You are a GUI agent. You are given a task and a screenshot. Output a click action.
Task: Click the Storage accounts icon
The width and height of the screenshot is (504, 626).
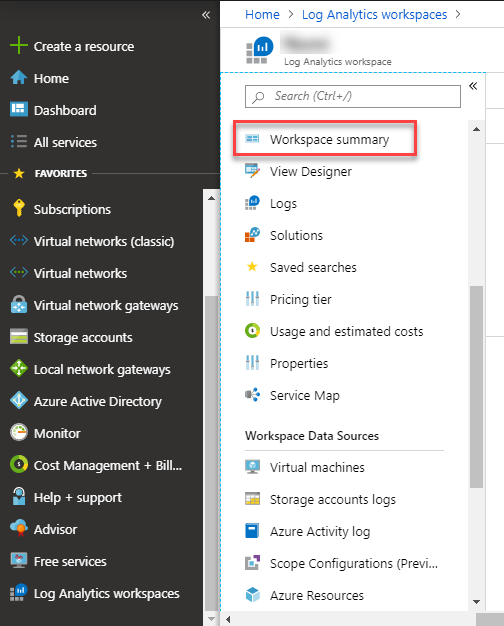tap(18, 337)
